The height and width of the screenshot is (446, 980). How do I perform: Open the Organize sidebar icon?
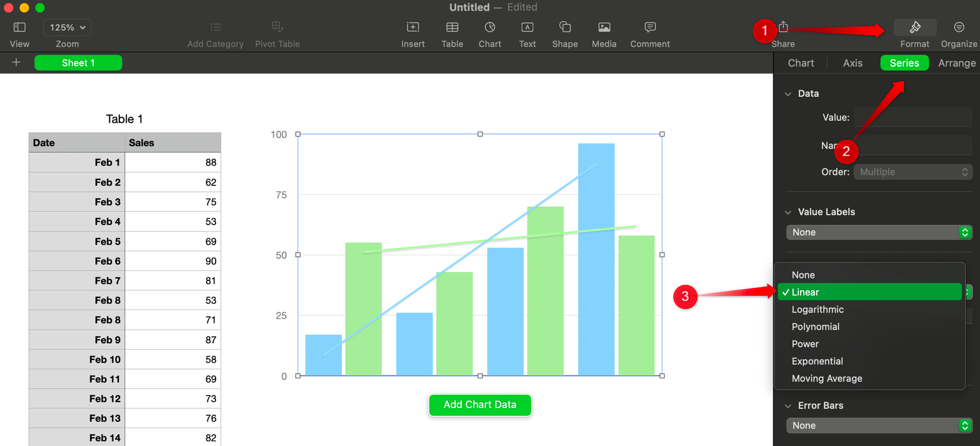(959, 27)
